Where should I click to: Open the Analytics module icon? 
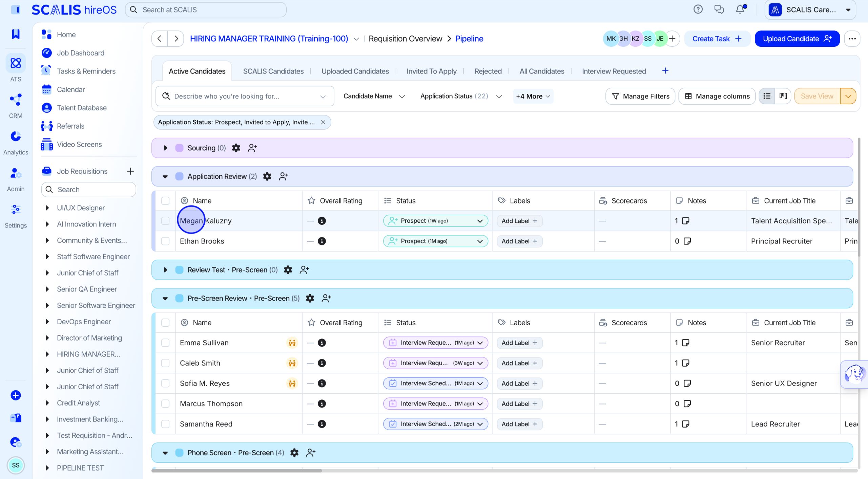tap(16, 136)
